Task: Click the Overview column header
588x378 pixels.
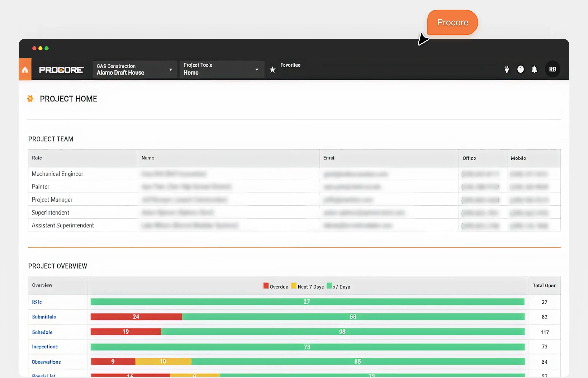Action: click(x=58, y=286)
